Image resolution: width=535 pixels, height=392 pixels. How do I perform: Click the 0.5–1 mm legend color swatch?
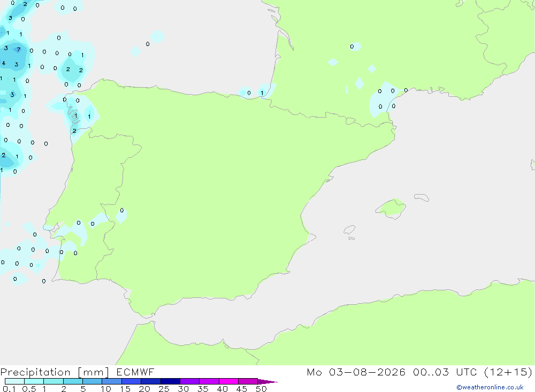pyautogui.click(x=34, y=381)
